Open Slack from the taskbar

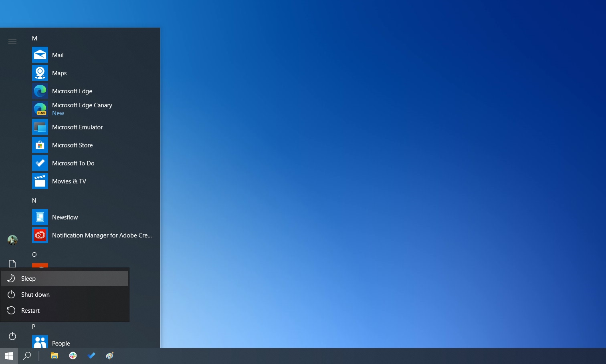73,356
